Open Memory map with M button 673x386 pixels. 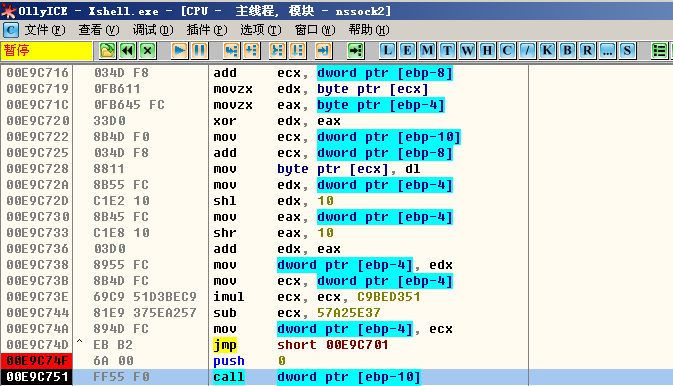[427, 51]
